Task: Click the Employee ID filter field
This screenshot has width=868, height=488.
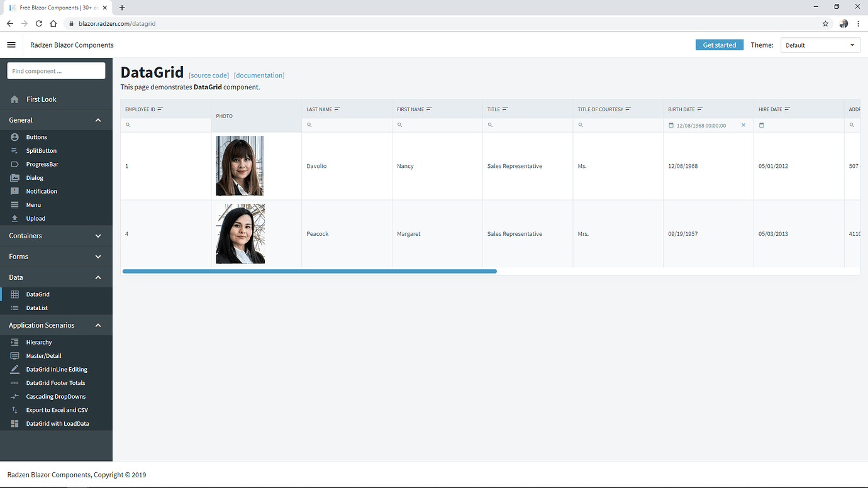Action: click(166, 125)
